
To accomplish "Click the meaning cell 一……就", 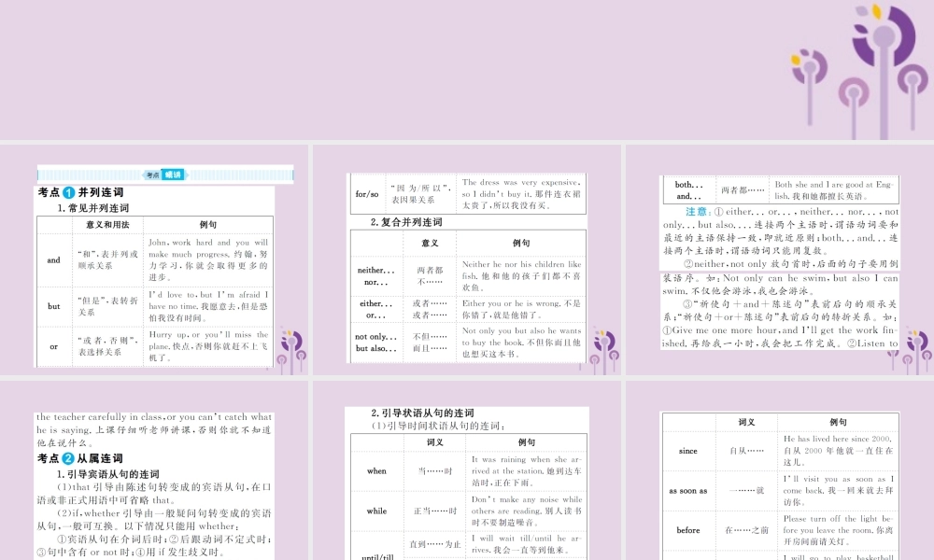I will (747, 490).
